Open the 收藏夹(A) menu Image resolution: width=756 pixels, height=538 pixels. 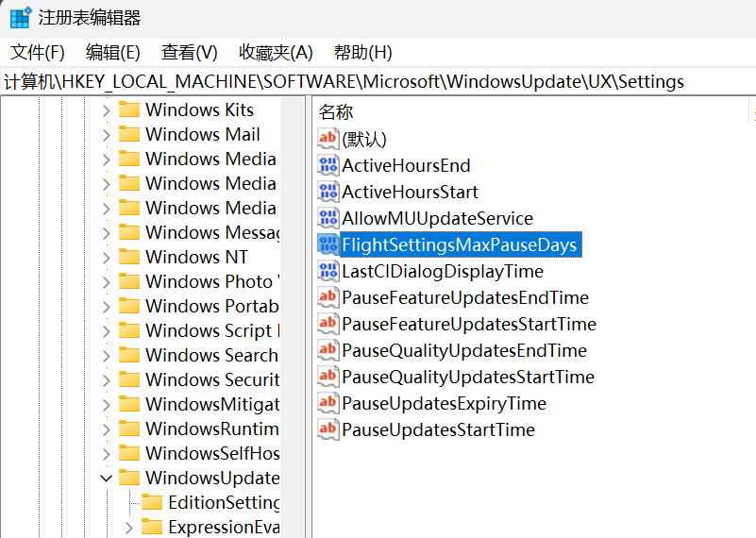276,52
